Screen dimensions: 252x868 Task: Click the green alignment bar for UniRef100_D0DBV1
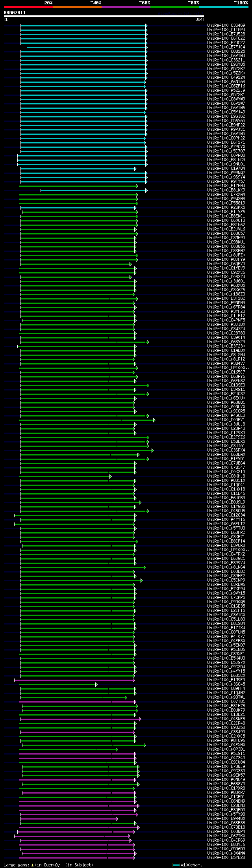87,420
